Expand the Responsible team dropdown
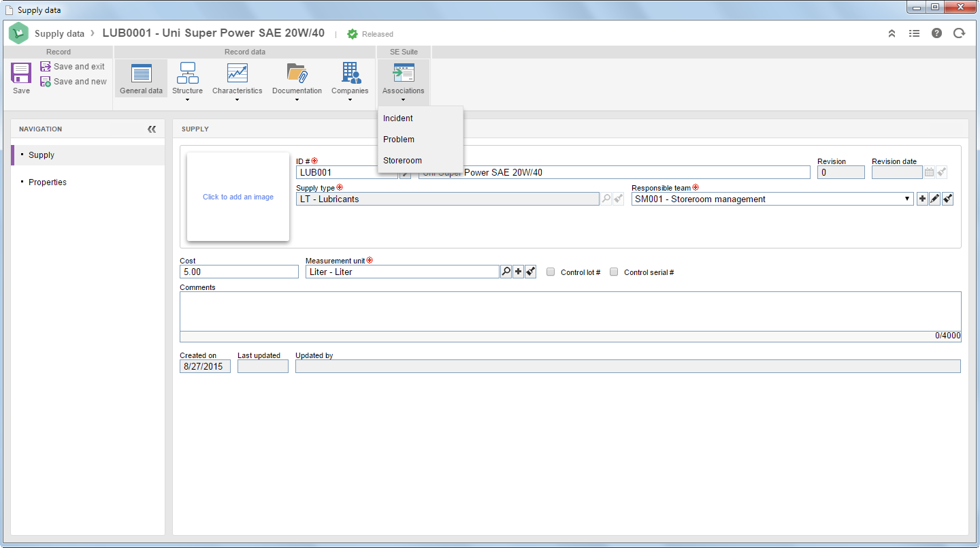 [908, 199]
